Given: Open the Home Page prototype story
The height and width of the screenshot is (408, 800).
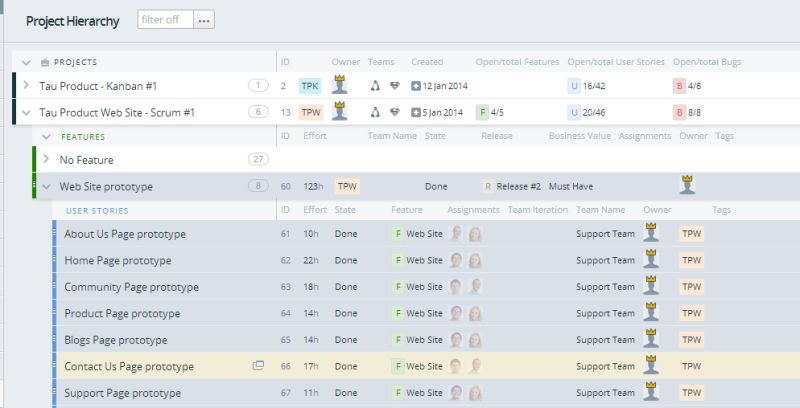Looking at the screenshot, I should (118, 261).
